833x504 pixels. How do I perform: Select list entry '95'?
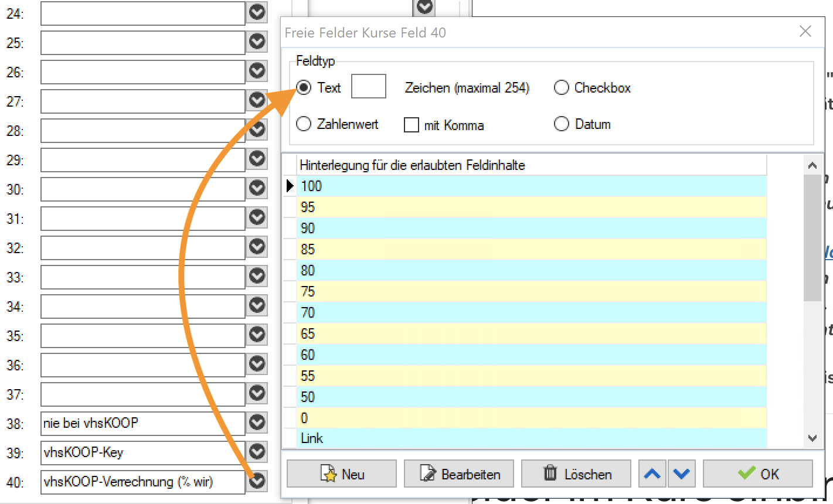pyautogui.click(x=532, y=207)
